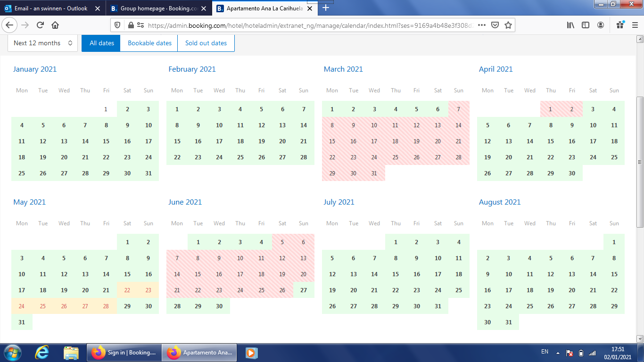The height and width of the screenshot is (362, 644).
Task: Open the Firefox account icon
Action: coord(601,25)
